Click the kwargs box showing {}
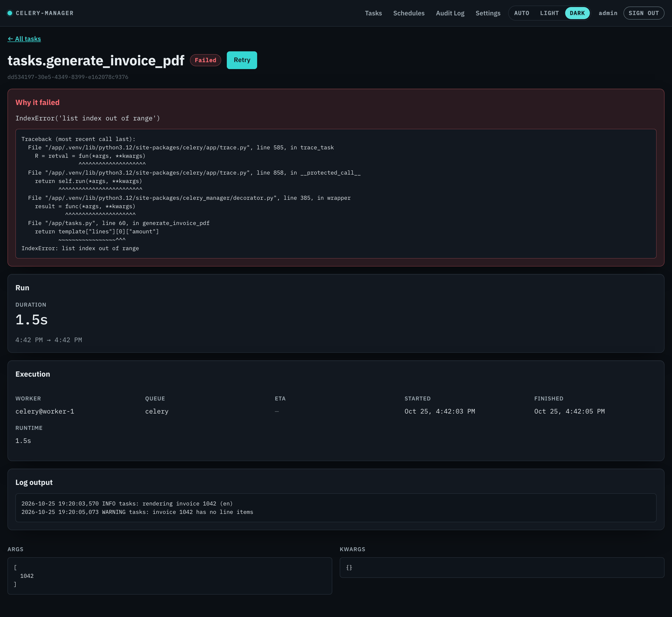 [x=502, y=568]
